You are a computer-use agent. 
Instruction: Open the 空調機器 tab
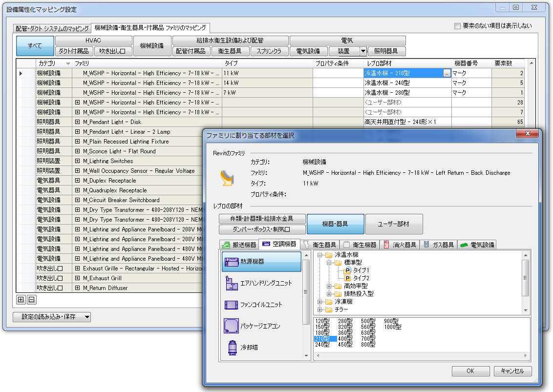[x=279, y=244]
